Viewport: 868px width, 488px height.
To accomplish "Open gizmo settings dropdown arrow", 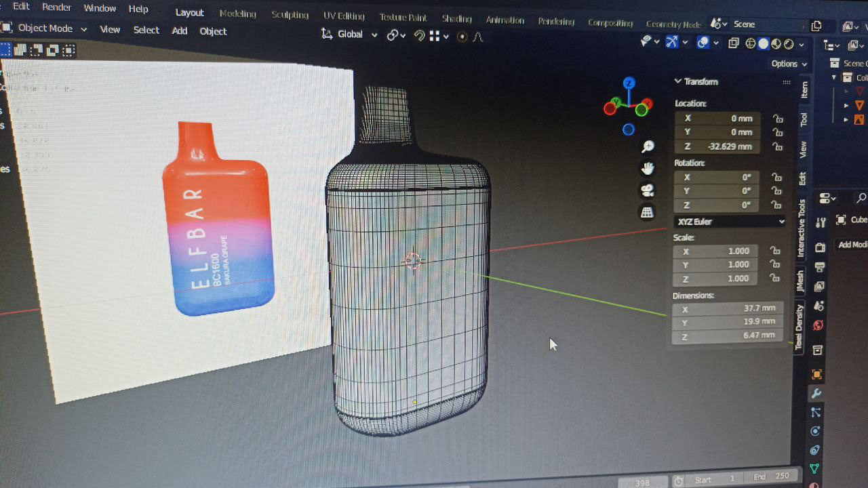I will (685, 42).
